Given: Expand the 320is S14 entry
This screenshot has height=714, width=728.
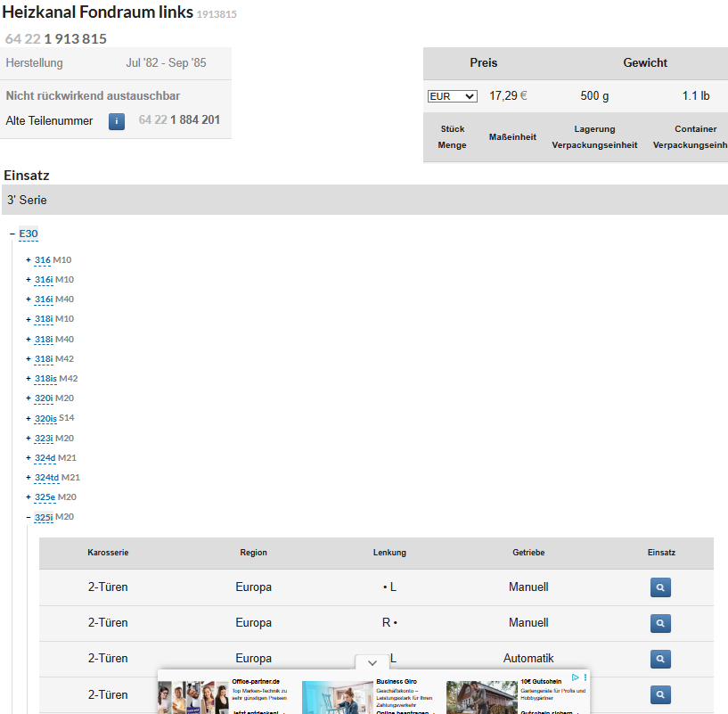Looking at the screenshot, I should click(29, 419).
